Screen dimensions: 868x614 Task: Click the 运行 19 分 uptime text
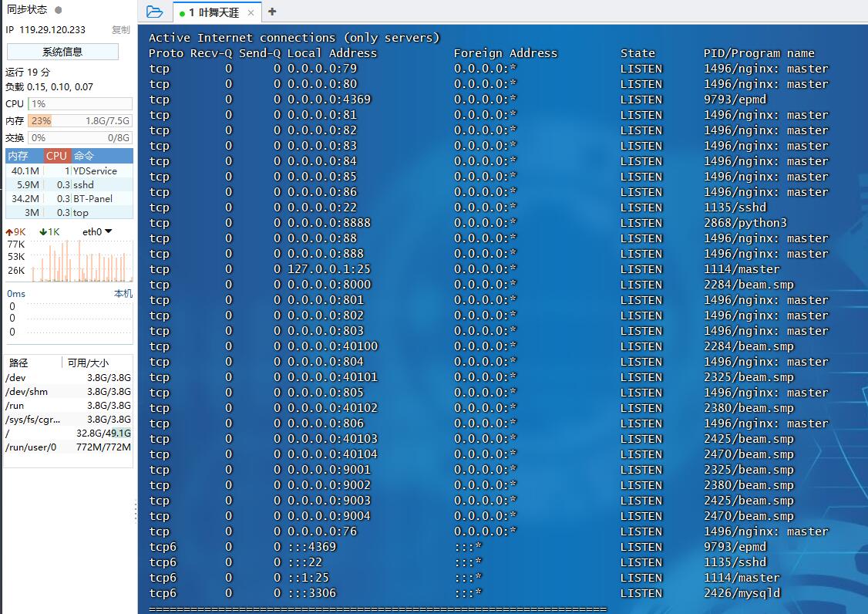coord(28,72)
